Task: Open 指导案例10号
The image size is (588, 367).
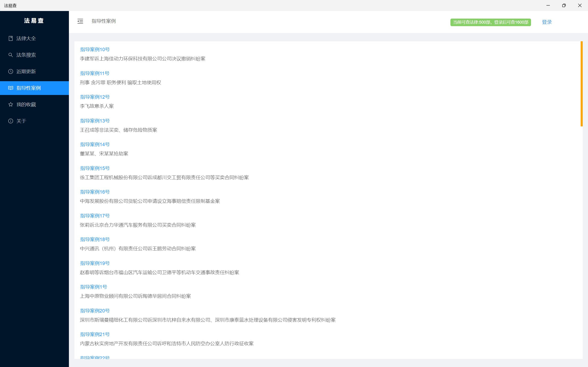Action: 95,50
